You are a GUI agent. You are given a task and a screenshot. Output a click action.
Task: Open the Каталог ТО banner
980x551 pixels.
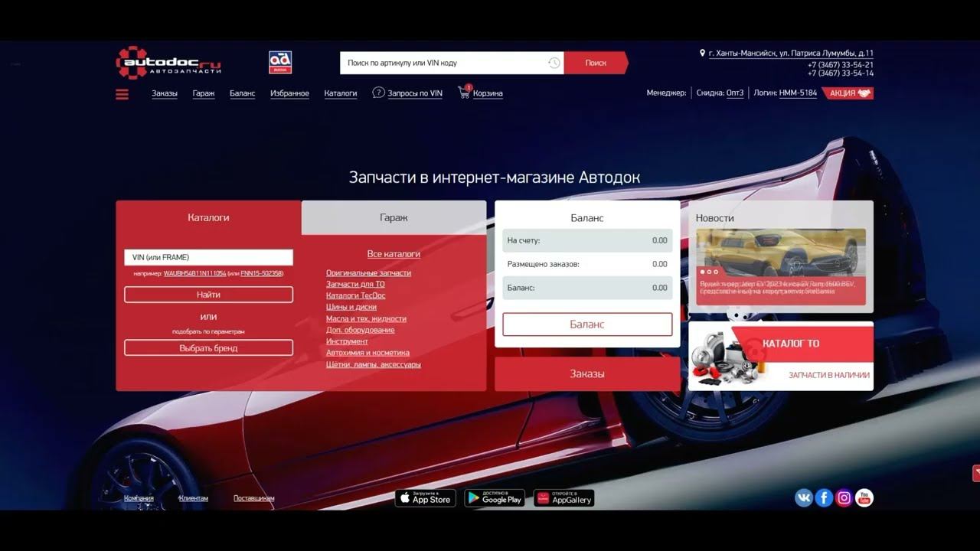(x=781, y=356)
